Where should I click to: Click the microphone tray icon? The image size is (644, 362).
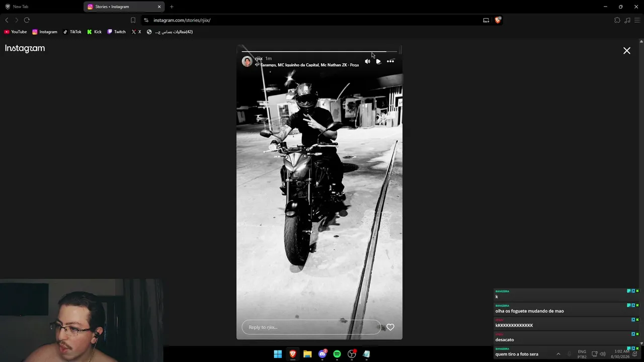pyautogui.click(x=570, y=354)
